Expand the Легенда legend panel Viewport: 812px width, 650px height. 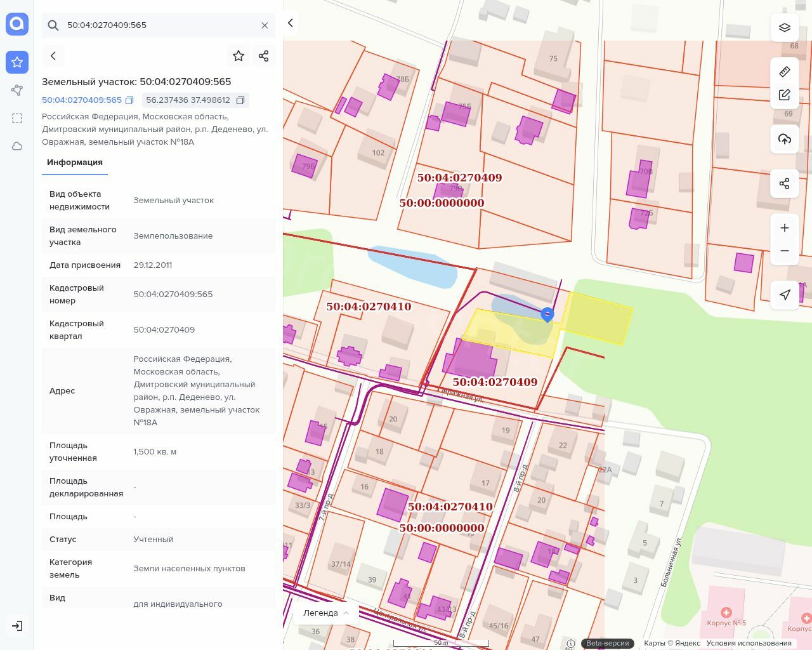(326, 613)
